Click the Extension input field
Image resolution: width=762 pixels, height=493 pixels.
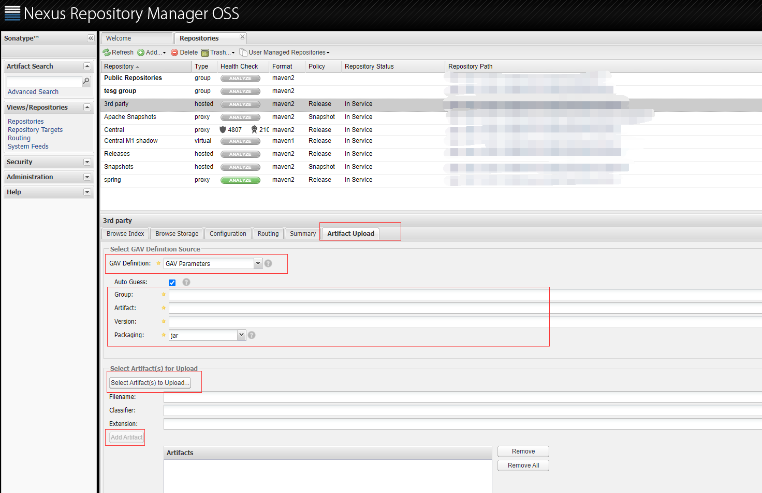(463, 424)
